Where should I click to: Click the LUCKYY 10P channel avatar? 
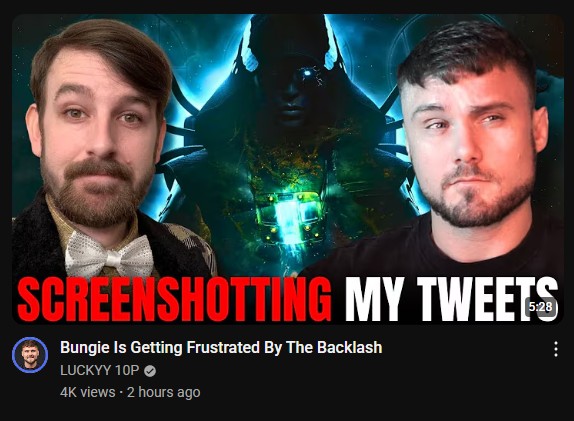(30, 355)
